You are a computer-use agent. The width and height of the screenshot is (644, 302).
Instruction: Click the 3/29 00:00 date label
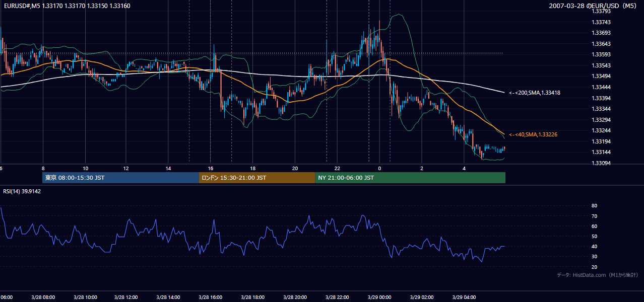pyautogui.click(x=379, y=297)
